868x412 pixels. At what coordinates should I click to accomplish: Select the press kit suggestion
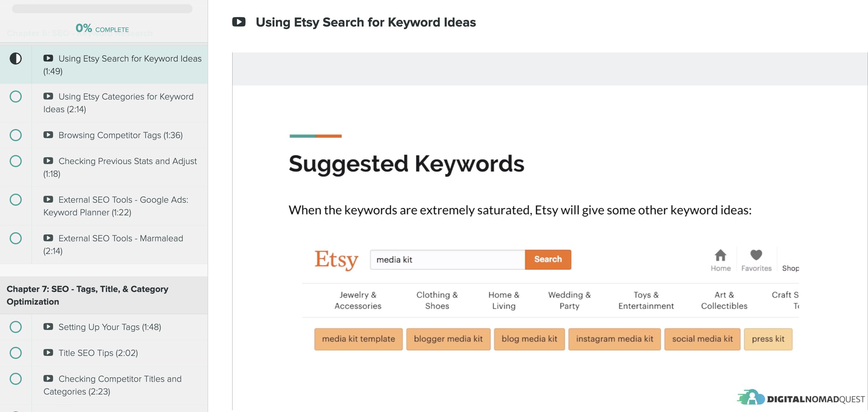768,339
